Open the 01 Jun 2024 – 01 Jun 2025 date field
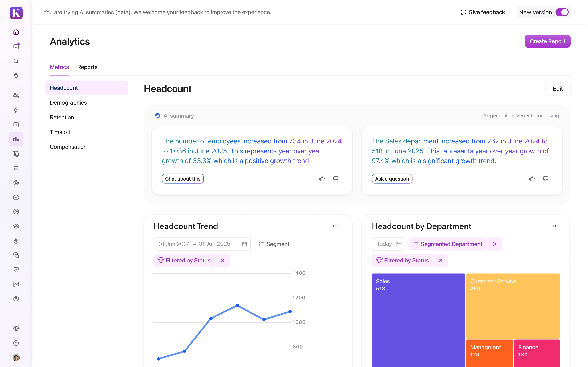 (202, 244)
